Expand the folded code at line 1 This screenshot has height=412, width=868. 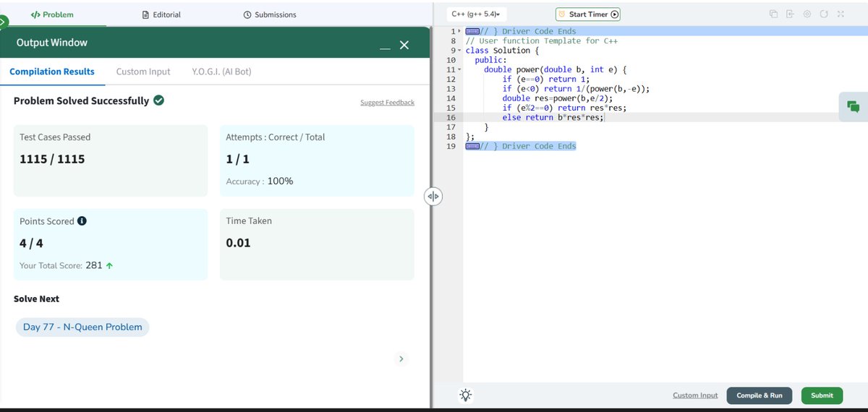coord(458,32)
